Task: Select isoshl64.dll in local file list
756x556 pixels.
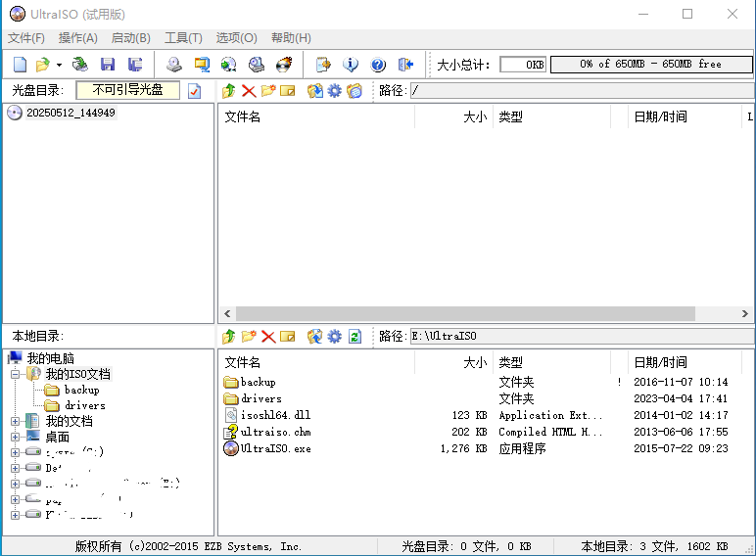Action: tap(275, 415)
